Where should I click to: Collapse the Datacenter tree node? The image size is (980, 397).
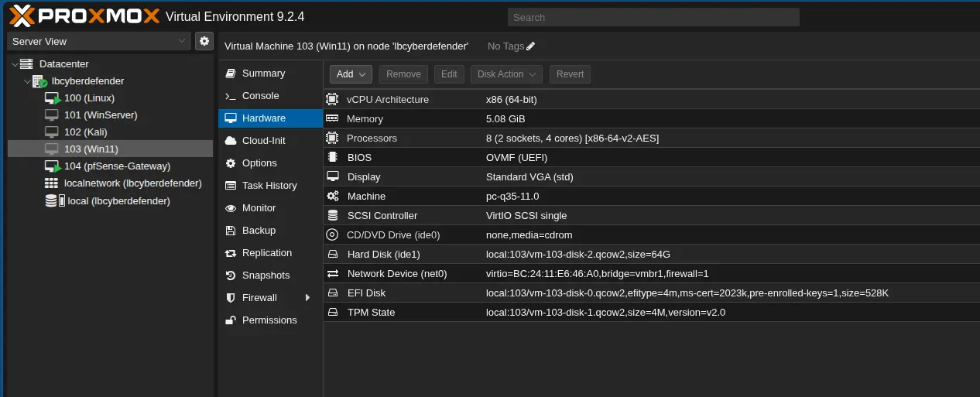(x=14, y=63)
